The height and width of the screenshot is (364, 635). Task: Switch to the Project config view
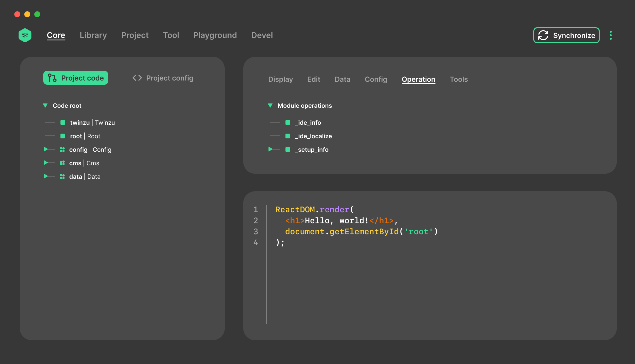click(163, 78)
